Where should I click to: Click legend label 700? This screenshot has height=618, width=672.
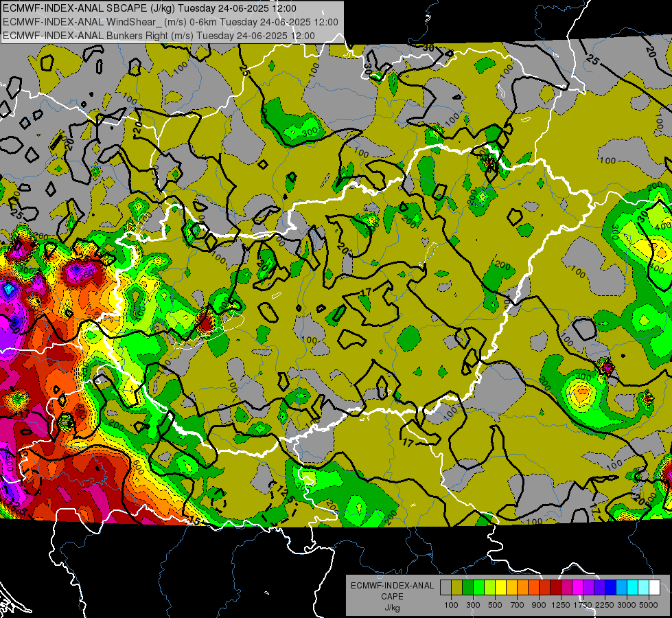pos(518,605)
